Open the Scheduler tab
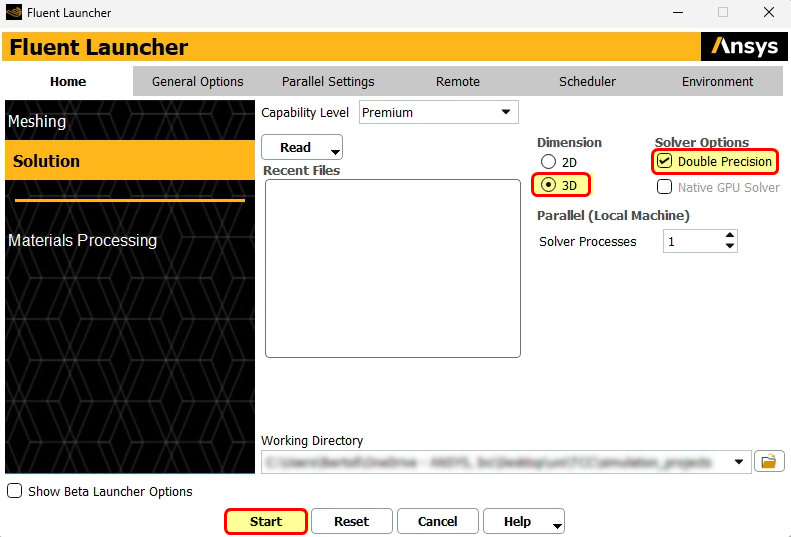This screenshot has width=791, height=537. click(587, 81)
